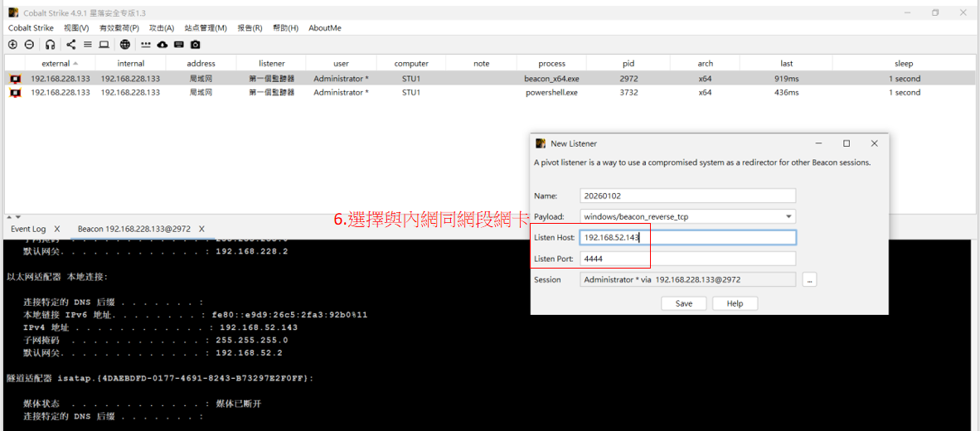Click the Listen Port field showing 4444
The width and height of the screenshot is (980, 431).
tap(688, 259)
